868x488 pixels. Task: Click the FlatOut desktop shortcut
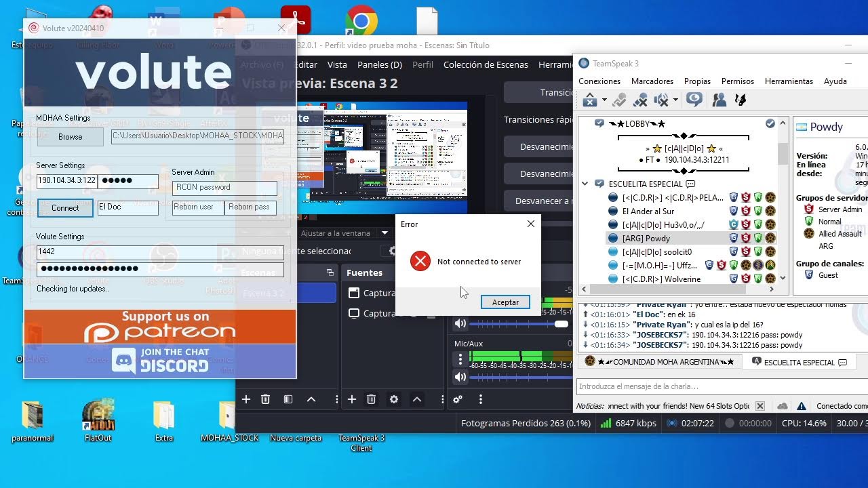point(98,420)
